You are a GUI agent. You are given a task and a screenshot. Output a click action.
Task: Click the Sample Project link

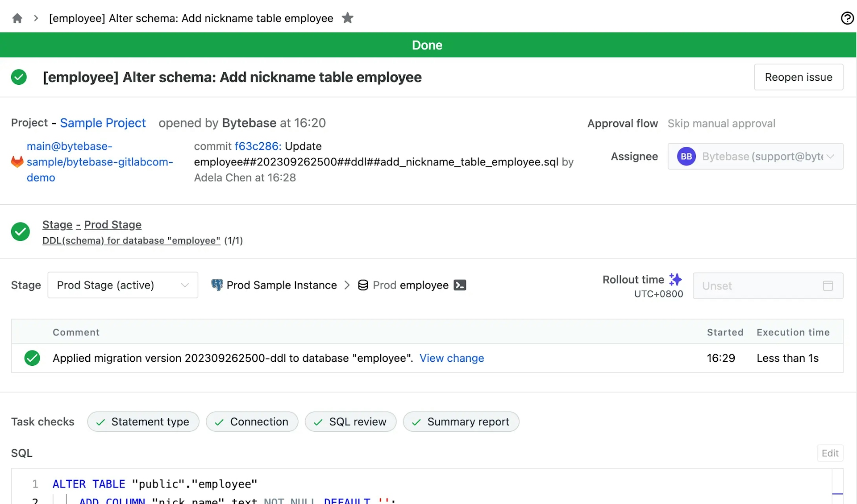tap(103, 123)
